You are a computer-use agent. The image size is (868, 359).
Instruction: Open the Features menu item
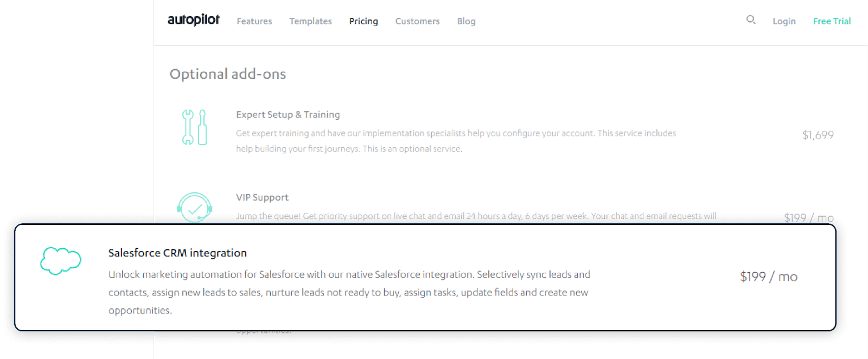pos(254,21)
